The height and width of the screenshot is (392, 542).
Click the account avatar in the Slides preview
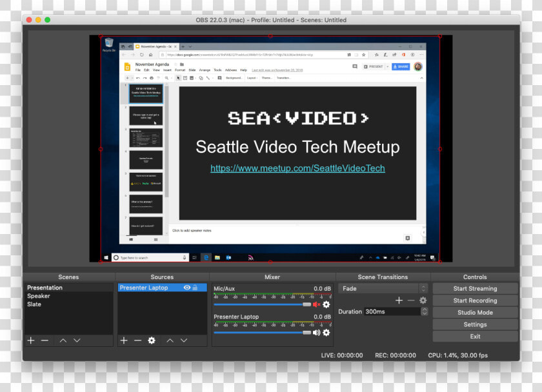418,66
